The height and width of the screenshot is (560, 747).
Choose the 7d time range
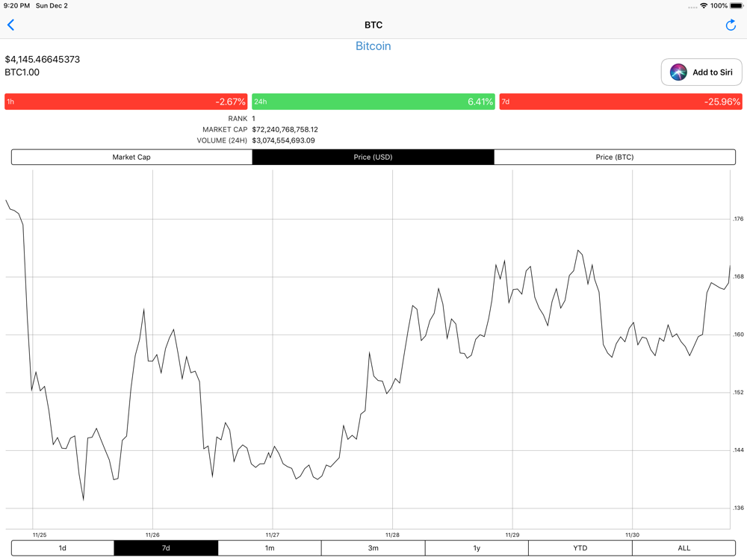click(x=166, y=548)
